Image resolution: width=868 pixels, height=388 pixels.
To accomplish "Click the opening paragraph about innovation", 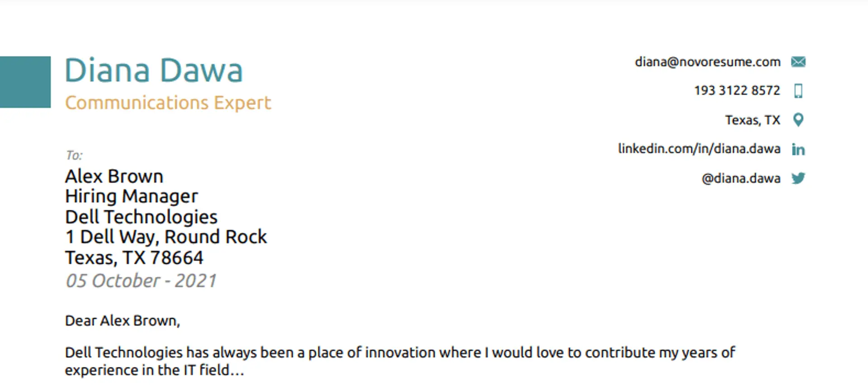I will pos(400,353).
